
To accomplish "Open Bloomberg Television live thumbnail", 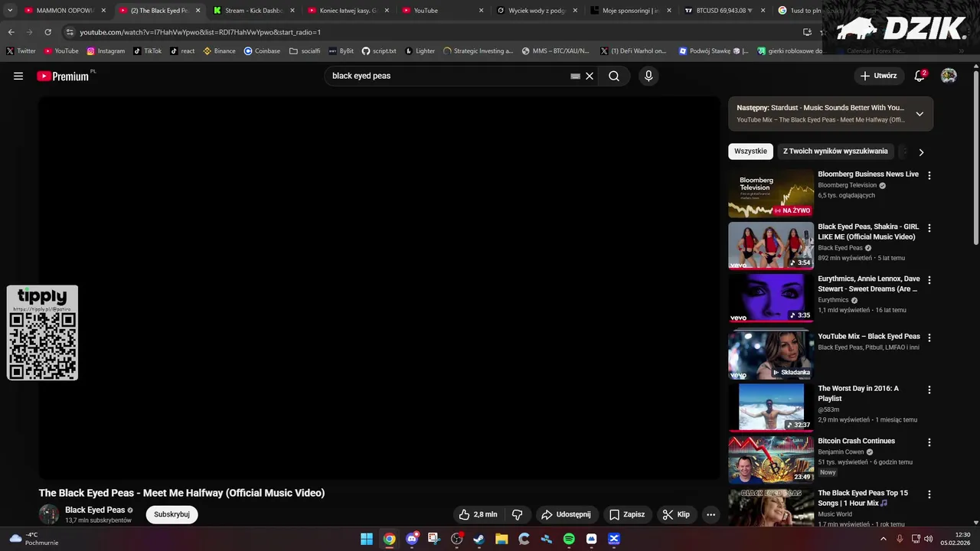I will click(771, 194).
